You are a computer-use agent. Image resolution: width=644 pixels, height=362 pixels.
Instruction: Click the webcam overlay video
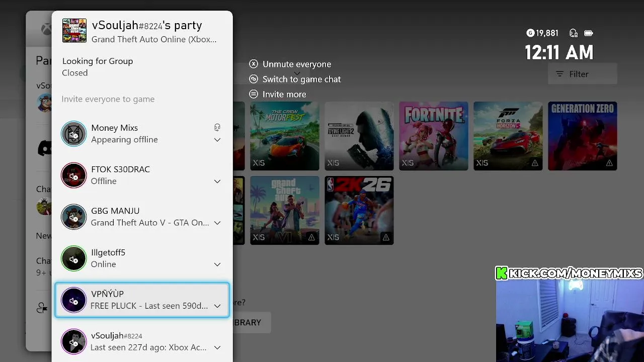[x=570, y=321]
